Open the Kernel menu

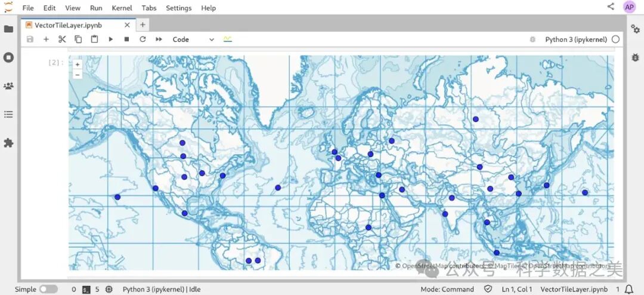[122, 8]
